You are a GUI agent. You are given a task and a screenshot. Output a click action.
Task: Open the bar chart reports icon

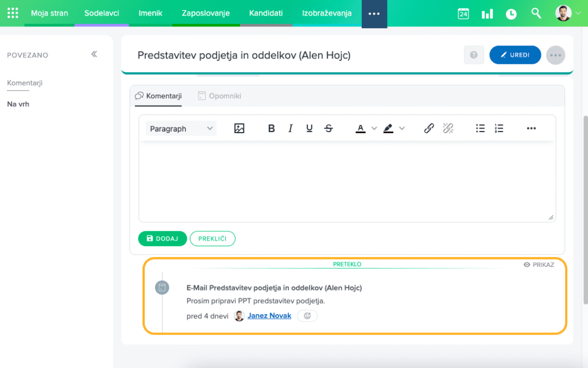pyautogui.click(x=487, y=14)
